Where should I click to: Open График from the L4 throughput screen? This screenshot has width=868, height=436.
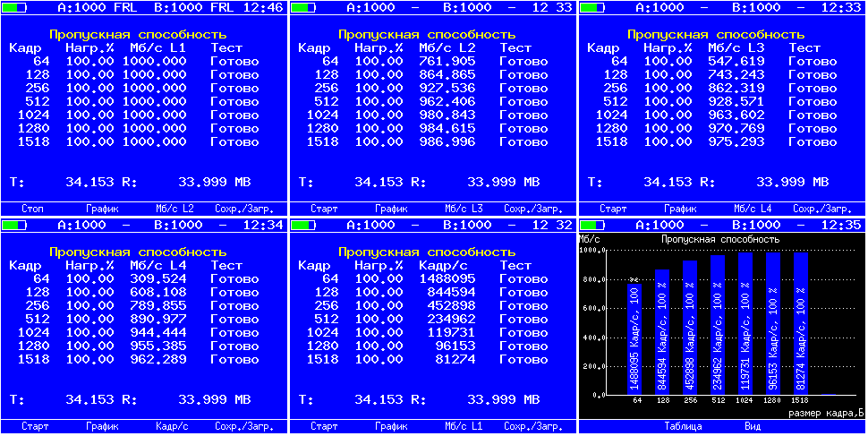pyautogui.click(x=102, y=426)
